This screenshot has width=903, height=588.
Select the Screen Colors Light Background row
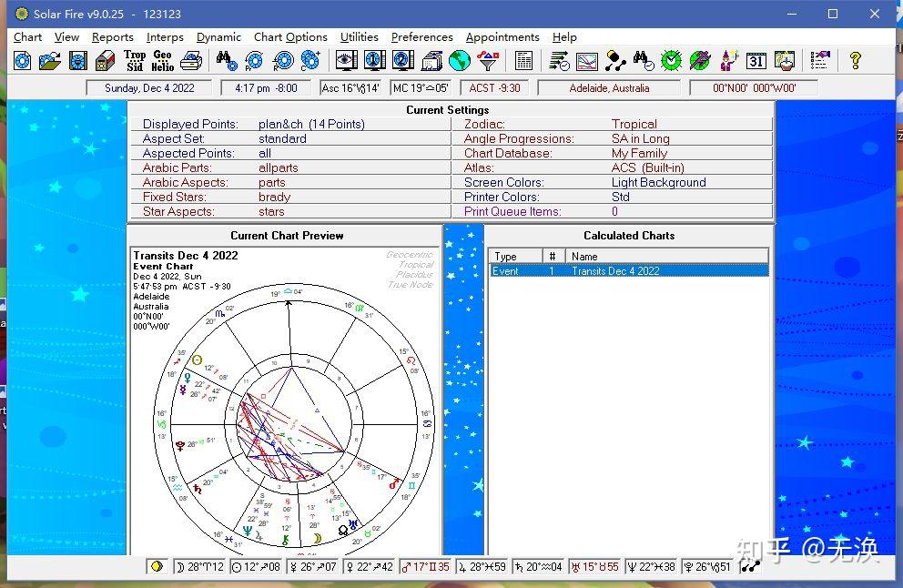[613, 183]
